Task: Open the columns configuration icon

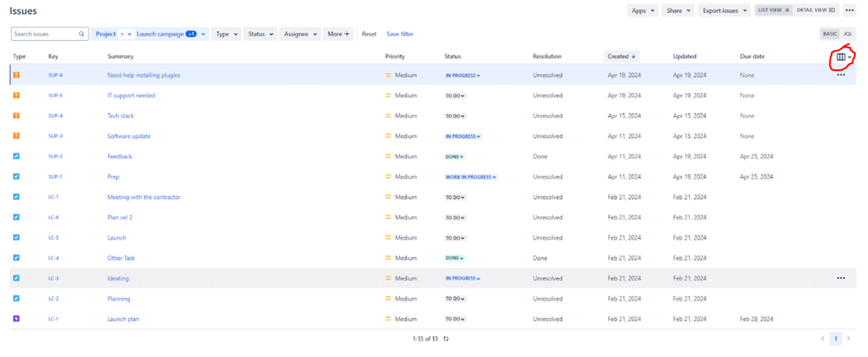Action: tap(841, 56)
